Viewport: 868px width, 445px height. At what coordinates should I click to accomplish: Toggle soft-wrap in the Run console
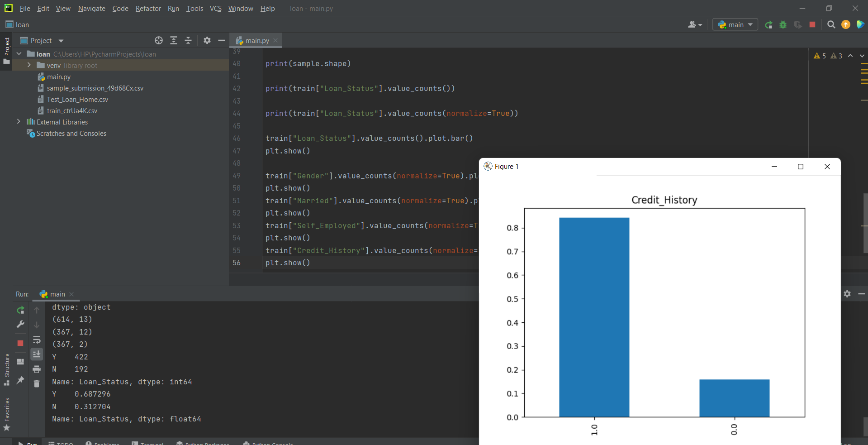(37, 340)
